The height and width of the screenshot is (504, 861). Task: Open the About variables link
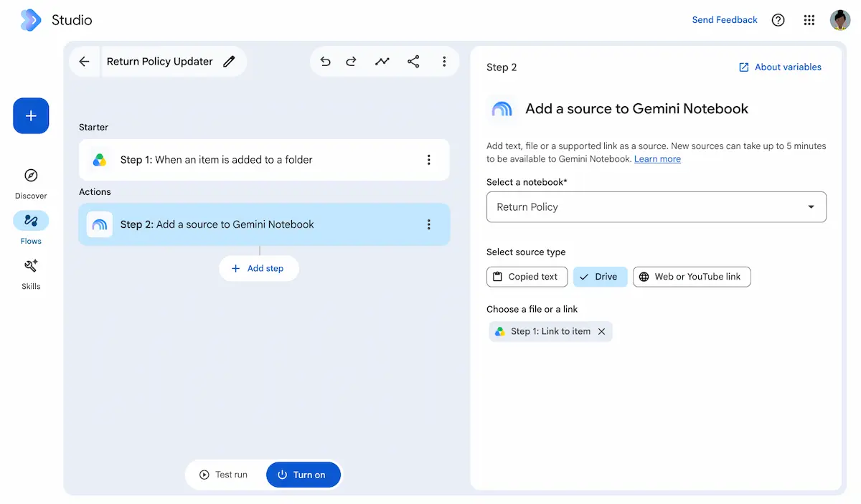pyautogui.click(x=780, y=67)
